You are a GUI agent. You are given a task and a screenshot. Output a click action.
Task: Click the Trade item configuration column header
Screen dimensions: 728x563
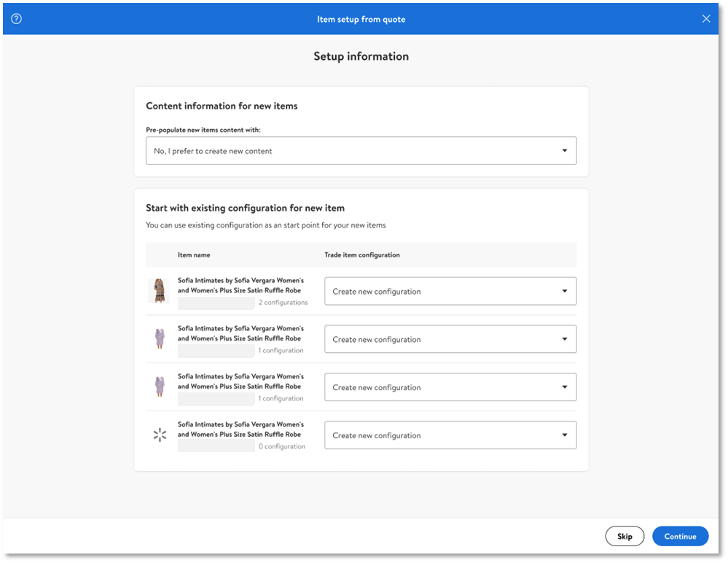[x=361, y=255]
